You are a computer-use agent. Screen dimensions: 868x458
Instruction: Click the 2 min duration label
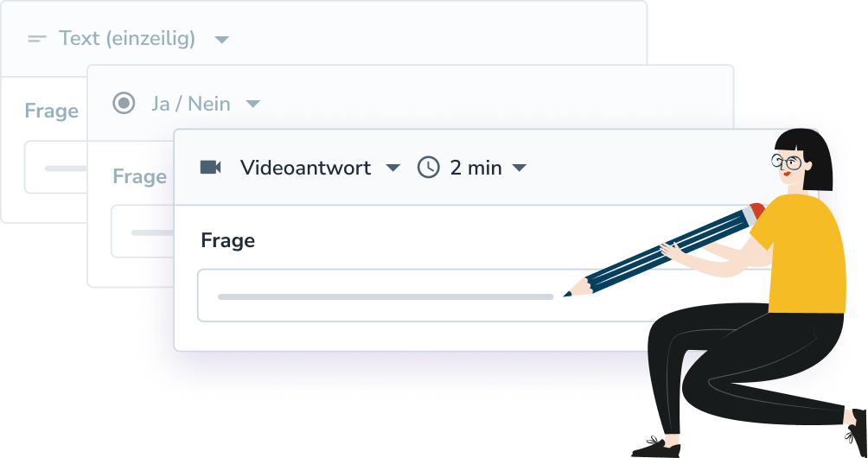[x=476, y=168]
